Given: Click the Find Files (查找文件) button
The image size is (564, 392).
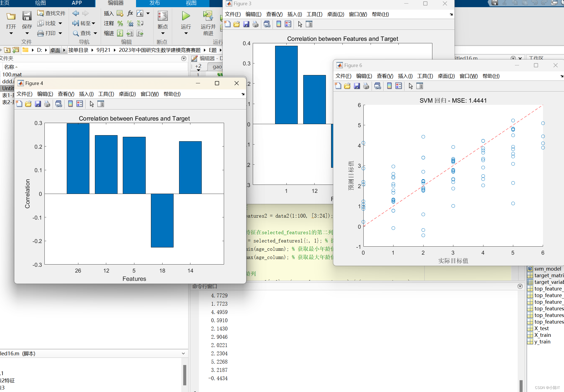Looking at the screenshot, I should (x=51, y=13).
